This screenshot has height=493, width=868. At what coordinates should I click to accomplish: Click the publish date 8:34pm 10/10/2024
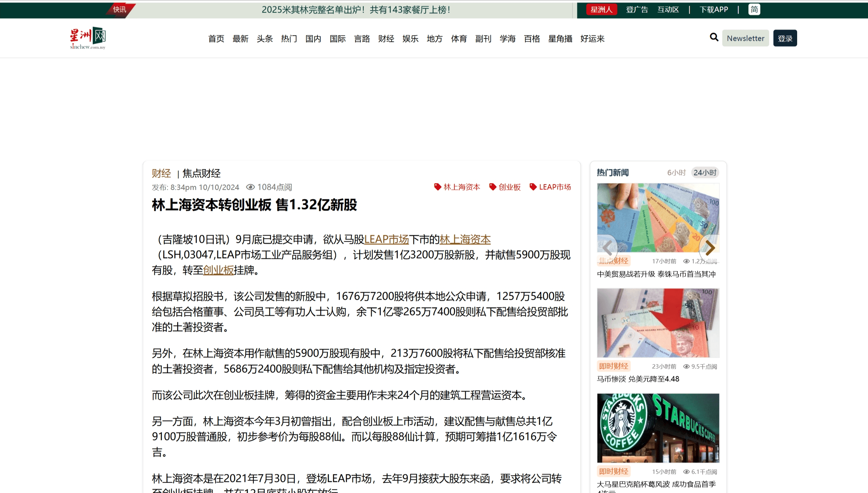click(204, 187)
